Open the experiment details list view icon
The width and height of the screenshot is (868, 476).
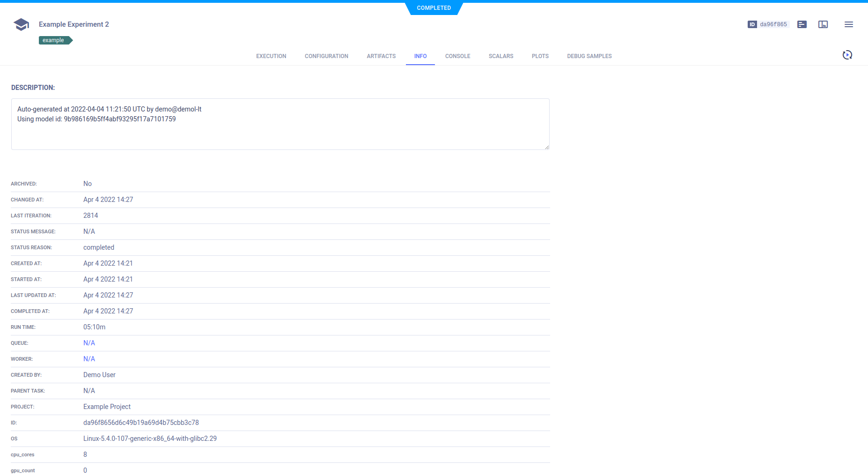point(802,24)
